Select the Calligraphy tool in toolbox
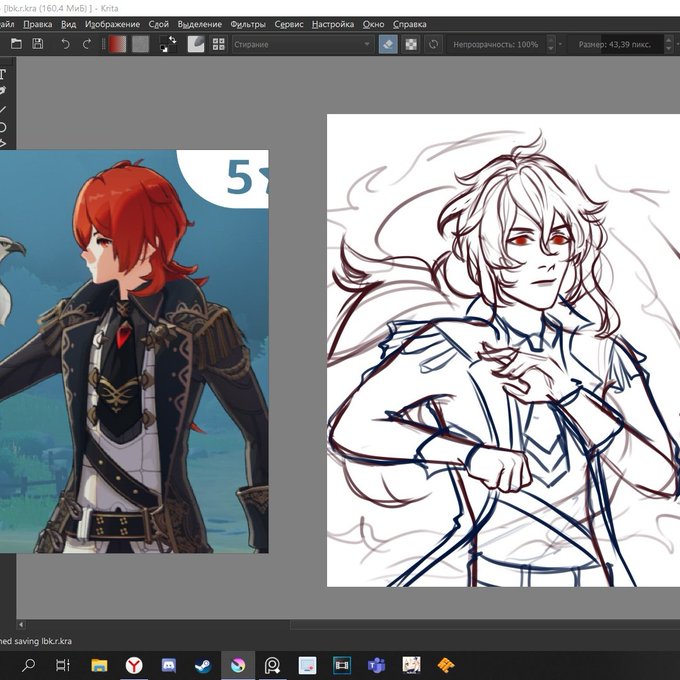Screen dimensions: 680x680 pyautogui.click(x=3, y=91)
